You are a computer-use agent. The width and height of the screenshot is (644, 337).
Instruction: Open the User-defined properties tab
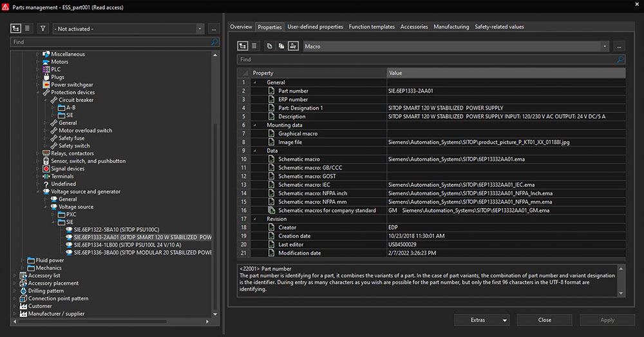click(315, 26)
